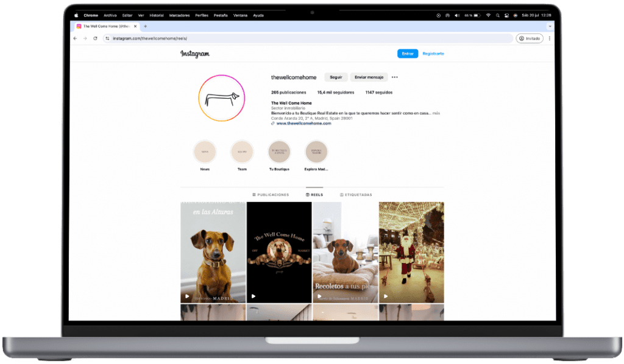
Task: Open the Ver menu
Action: pyautogui.click(x=141, y=15)
